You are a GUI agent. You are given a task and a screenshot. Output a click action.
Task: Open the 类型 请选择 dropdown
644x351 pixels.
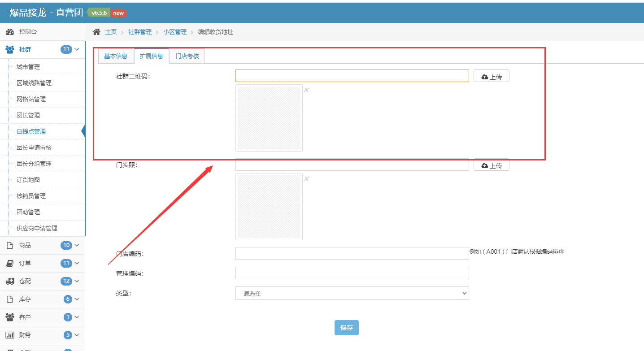[x=352, y=293]
